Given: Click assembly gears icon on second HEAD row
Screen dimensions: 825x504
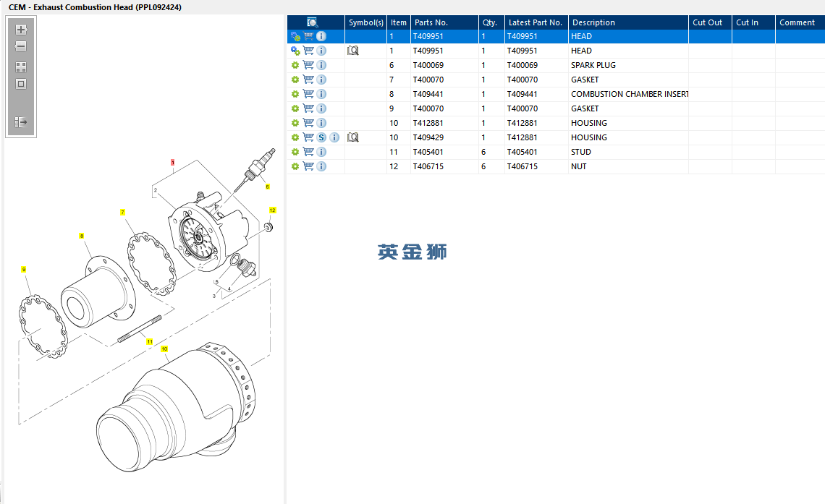Looking at the screenshot, I should tap(295, 51).
